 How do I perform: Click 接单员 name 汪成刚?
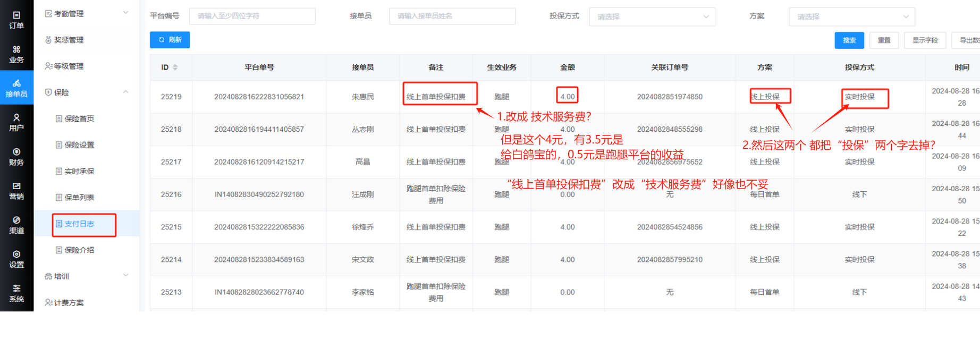tap(363, 194)
